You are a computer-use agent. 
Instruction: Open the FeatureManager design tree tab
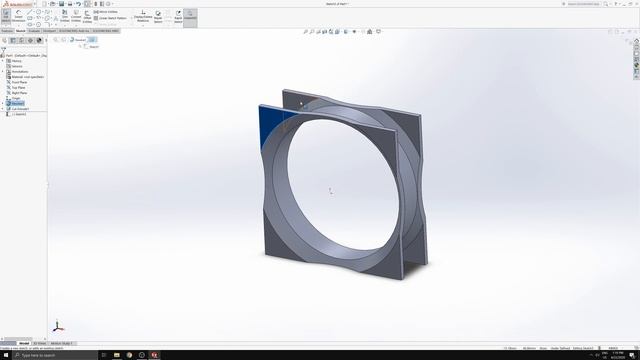point(4,40)
